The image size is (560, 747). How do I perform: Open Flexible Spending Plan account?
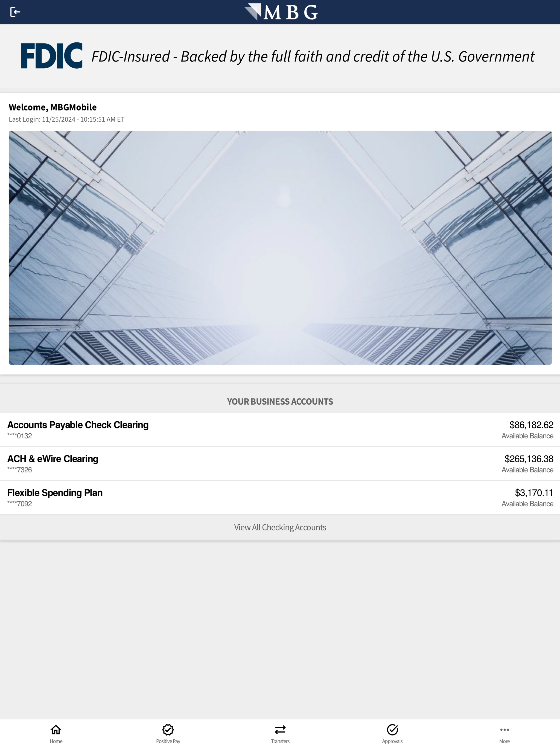click(x=280, y=497)
